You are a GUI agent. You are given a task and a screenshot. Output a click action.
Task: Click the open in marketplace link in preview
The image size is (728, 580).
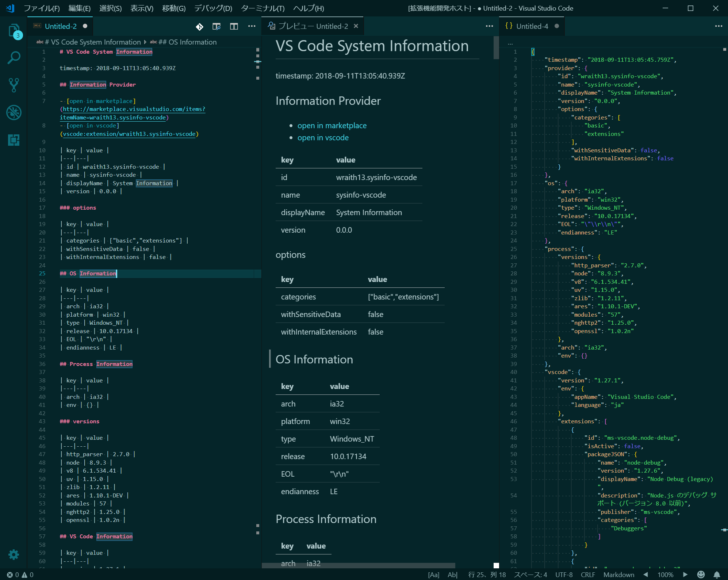point(332,126)
